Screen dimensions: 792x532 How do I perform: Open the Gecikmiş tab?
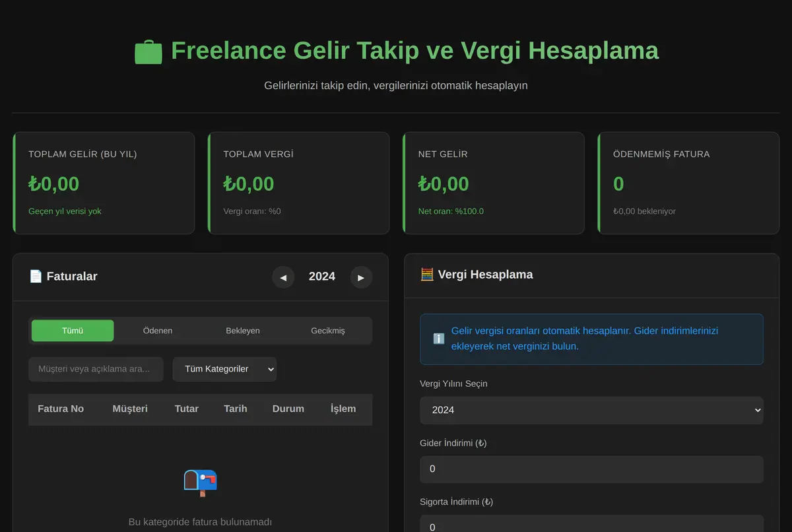click(328, 331)
